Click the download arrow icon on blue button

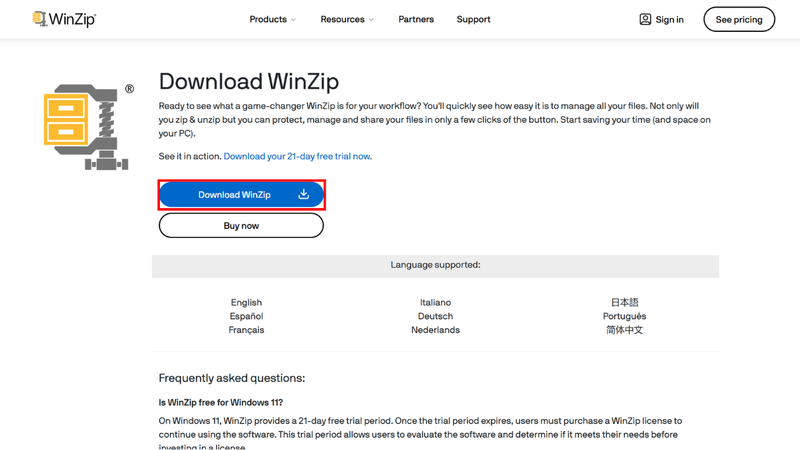[304, 194]
